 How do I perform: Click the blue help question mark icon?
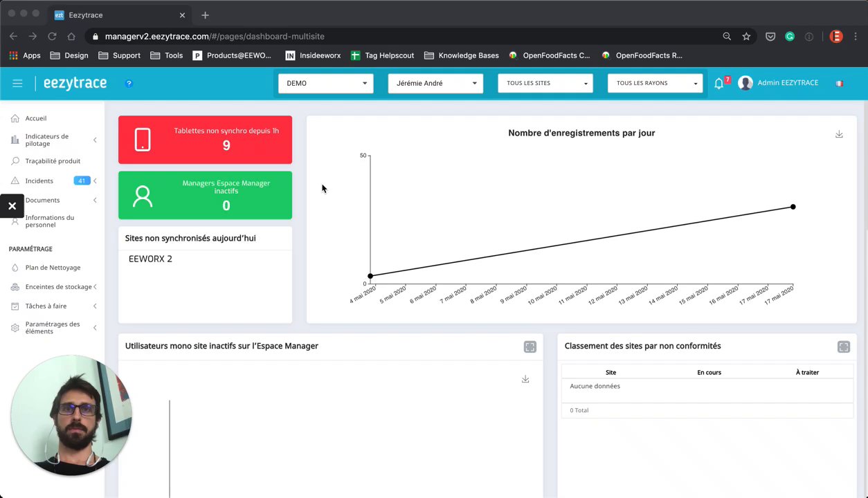129,83
